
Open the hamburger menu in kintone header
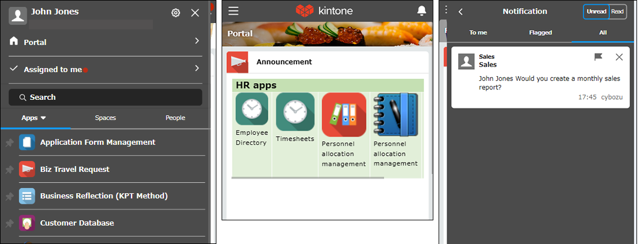(233, 11)
